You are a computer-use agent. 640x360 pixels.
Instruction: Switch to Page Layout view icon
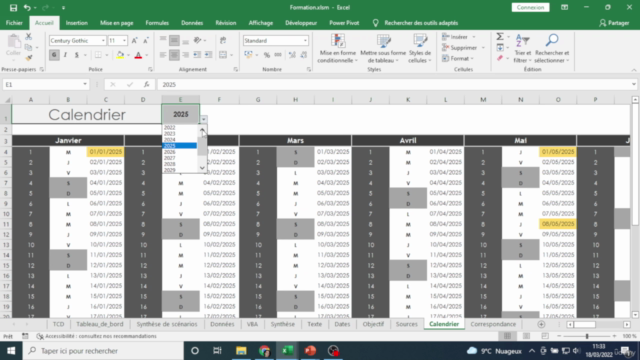pyautogui.click(x=526, y=336)
